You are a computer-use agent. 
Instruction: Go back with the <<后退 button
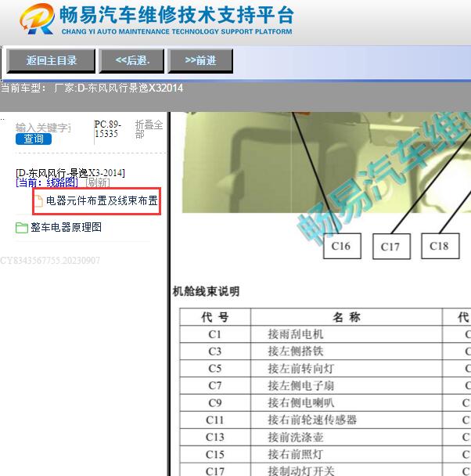point(131,61)
